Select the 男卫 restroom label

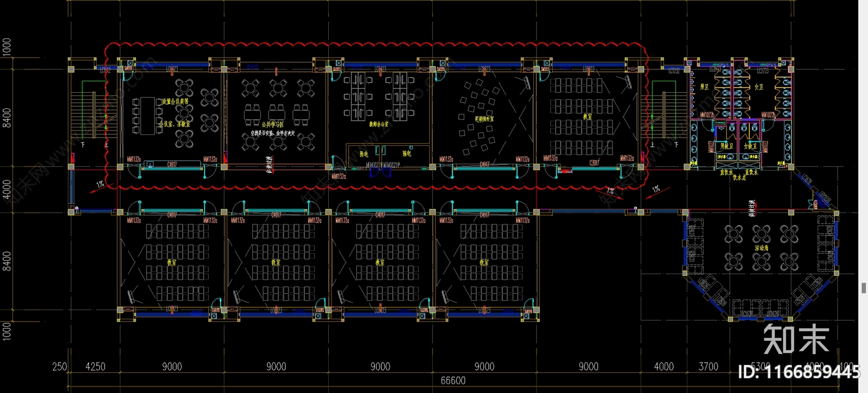click(x=704, y=87)
